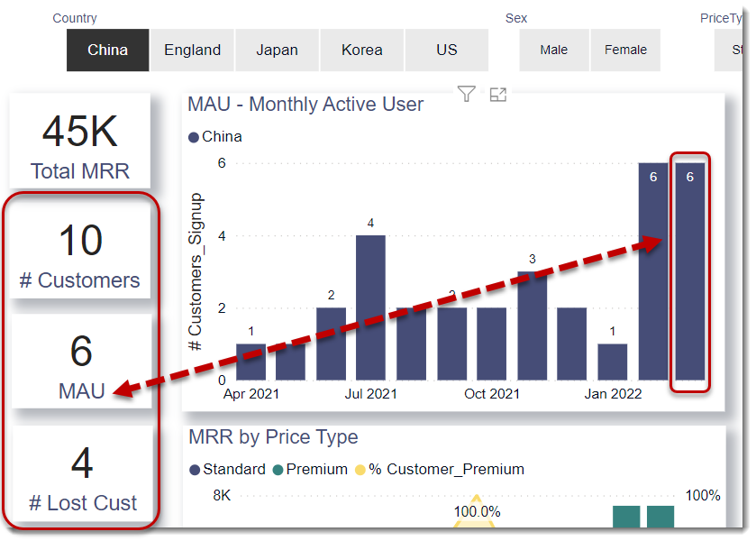The width and height of the screenshot is (756, 541).
Task: Click the MAU - Monthly Active User title
Action: [305, 105]
